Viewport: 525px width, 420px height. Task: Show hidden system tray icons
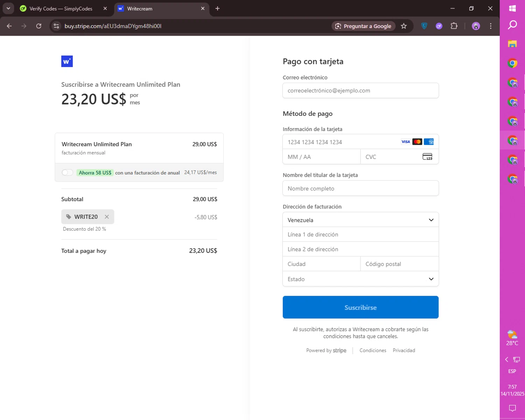click(506, 359)
